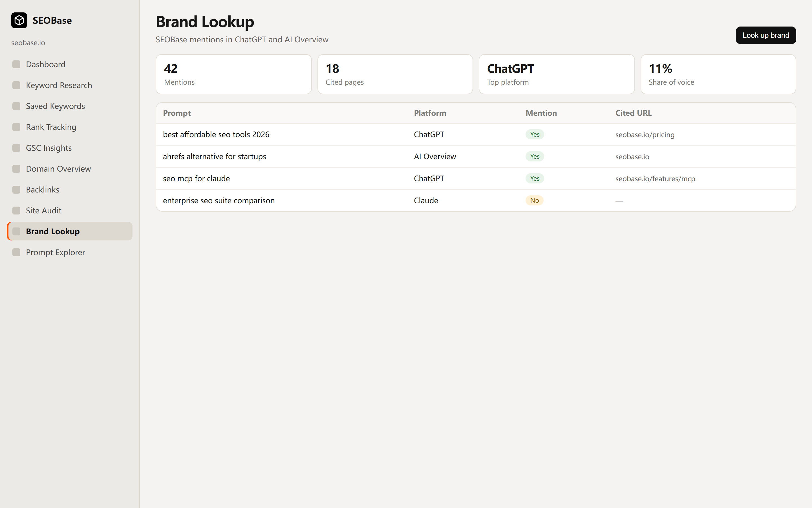Open GSC Insights section
Viewport: 812px width, 508px height.
click(70, 148)
